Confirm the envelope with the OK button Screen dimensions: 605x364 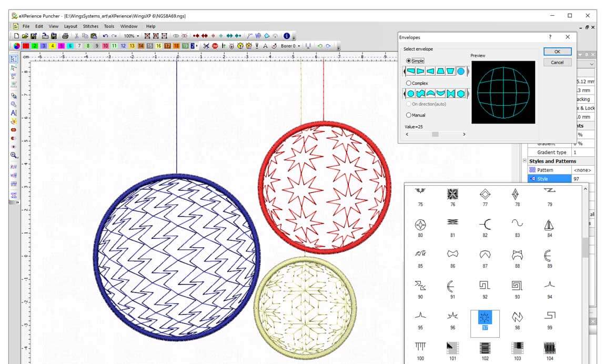click(x=557, y=52)
